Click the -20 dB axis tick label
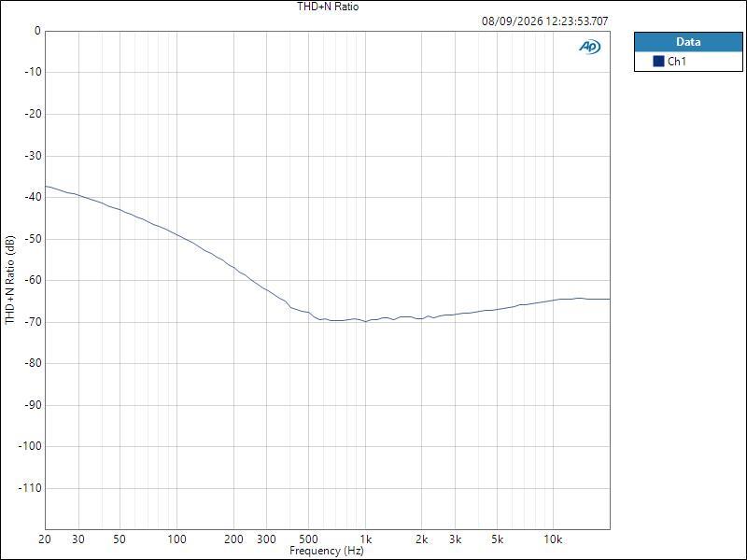747x560 pixels. click(x=33, y=114)
